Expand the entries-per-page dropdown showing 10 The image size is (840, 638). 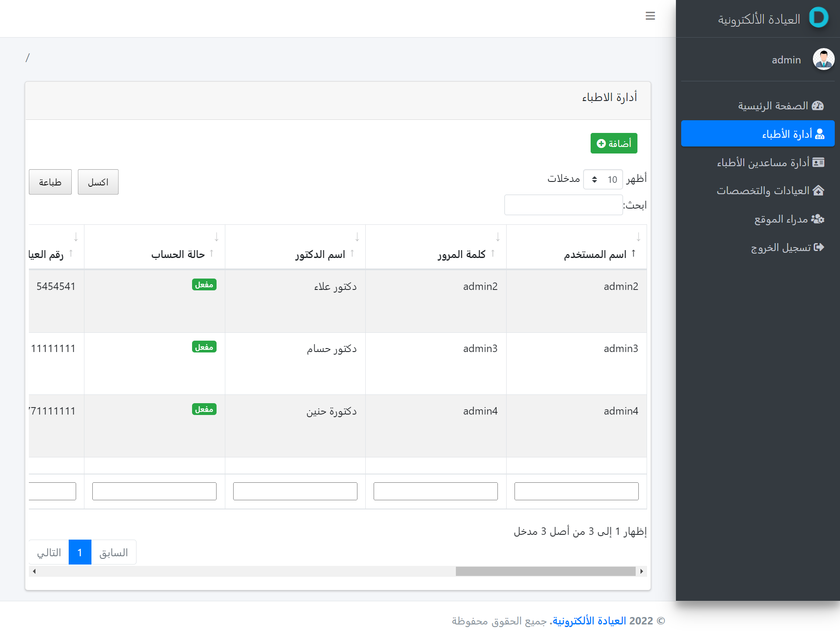pyautogui.click(x=603, y=180)
